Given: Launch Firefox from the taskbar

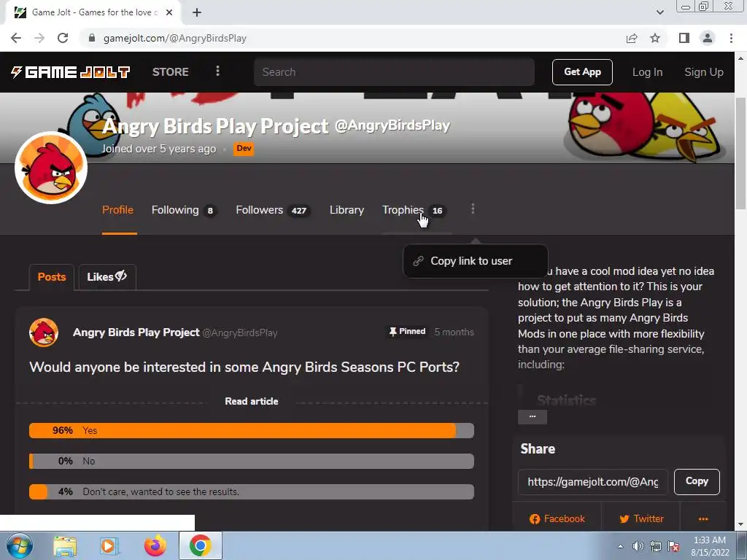Looking at the screenshot, I should coord(155,545).
